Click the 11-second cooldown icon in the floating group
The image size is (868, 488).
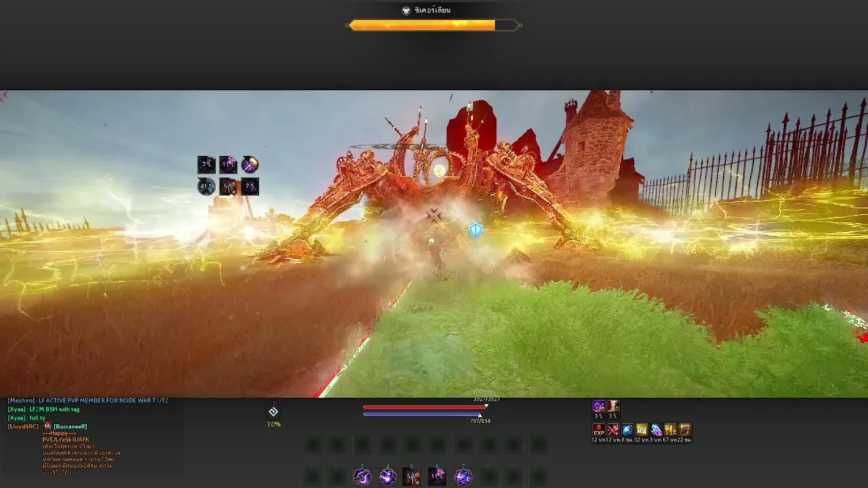click(228, 164)
